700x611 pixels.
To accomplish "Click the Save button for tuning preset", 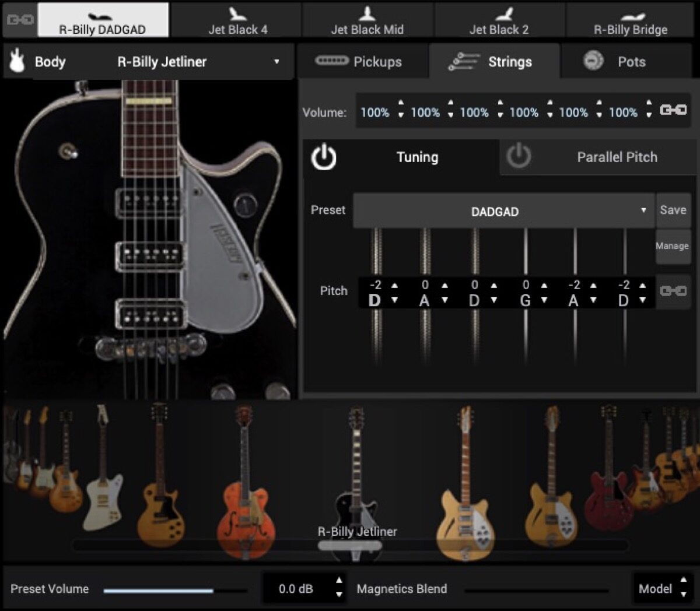I will click(x=673, y=210).
